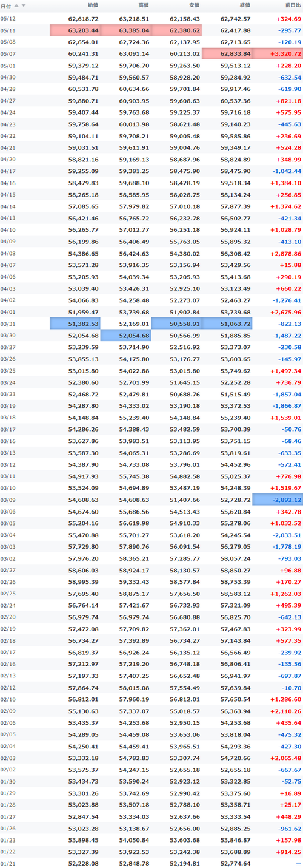This screenshot has height=868, width=303.
Task: Select the low value 56,732.93
Action: pos(185,605)
